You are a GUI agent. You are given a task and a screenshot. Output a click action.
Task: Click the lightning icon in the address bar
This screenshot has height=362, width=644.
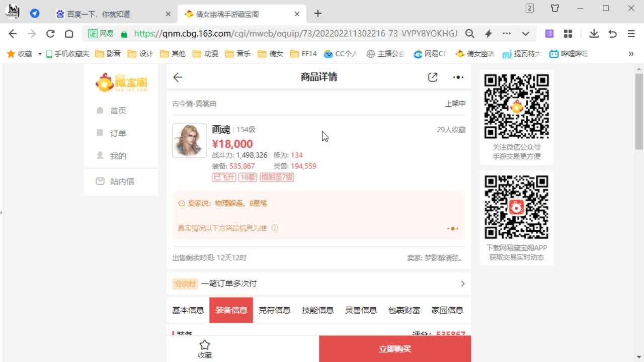488,33
